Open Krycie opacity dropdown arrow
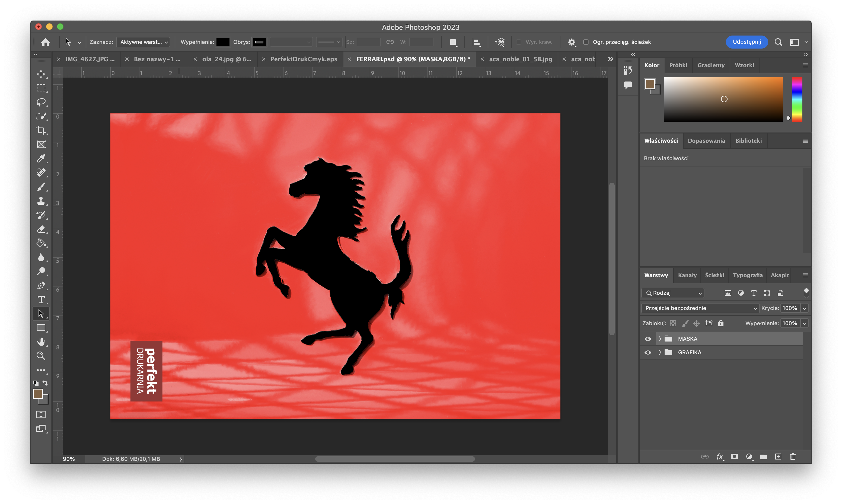This screenshot has height=504, width=842. pos(804,308)
